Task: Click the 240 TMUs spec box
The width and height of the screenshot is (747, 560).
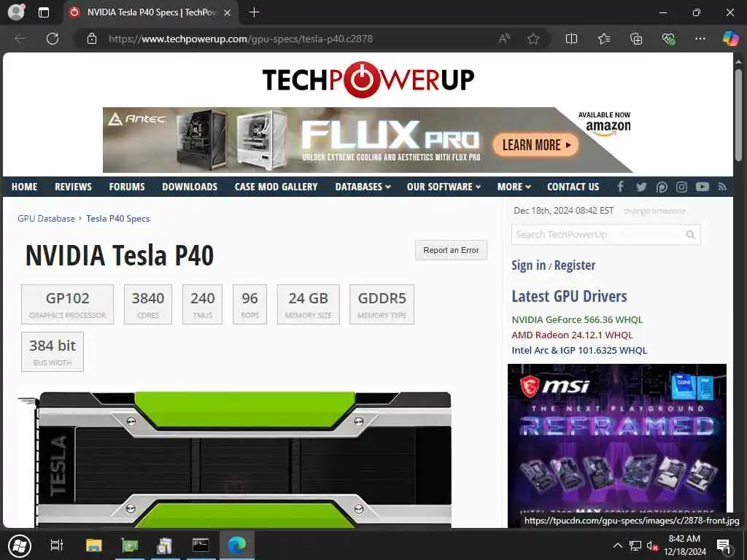Action: (203, 304)
